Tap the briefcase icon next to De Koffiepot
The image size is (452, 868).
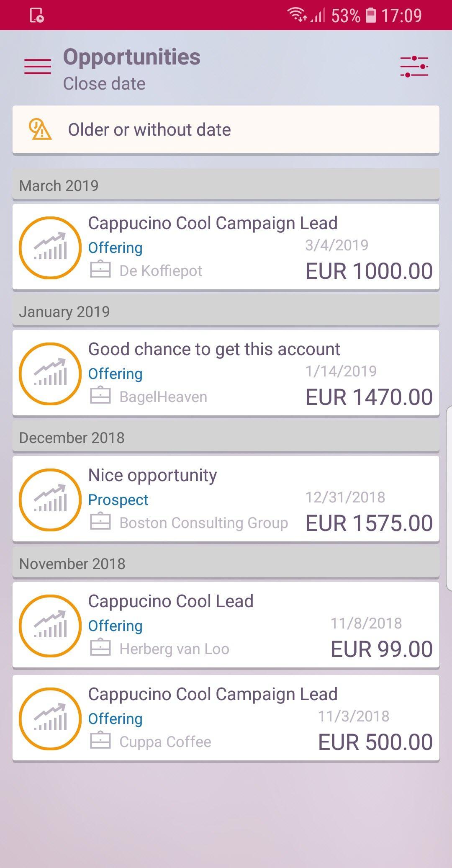coord(100,270)
